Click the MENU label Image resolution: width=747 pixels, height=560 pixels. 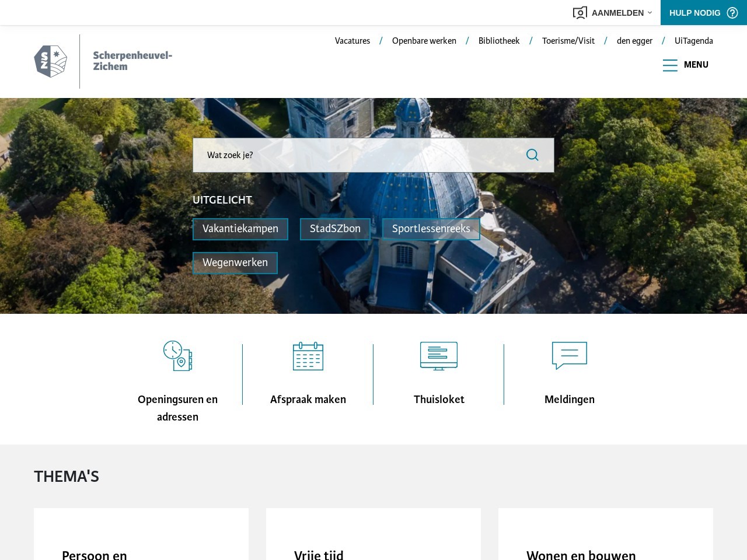(x=696, y=65)
